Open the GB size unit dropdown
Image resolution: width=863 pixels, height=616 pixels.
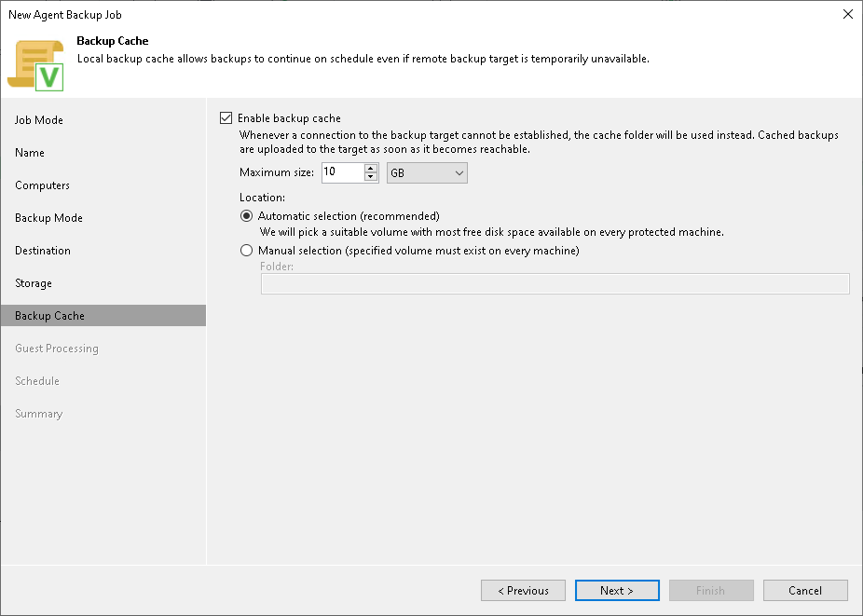[426, 172]
